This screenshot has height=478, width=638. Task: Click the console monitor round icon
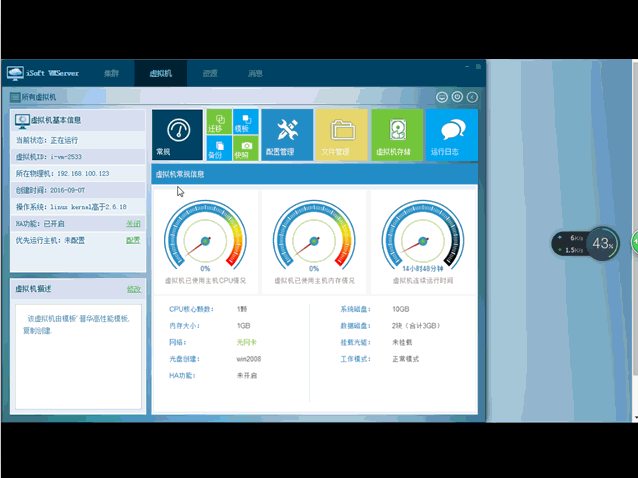point(442,97)
